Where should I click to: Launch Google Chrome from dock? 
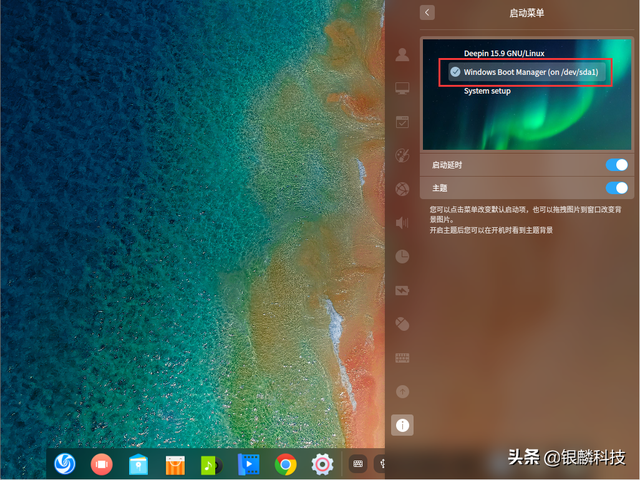tap(285, 464)
